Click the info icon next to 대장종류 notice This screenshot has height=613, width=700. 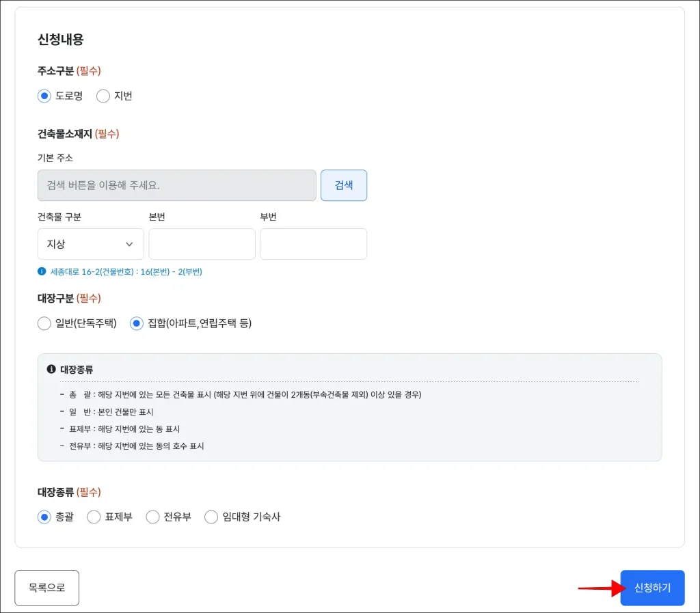pos(51,369)
